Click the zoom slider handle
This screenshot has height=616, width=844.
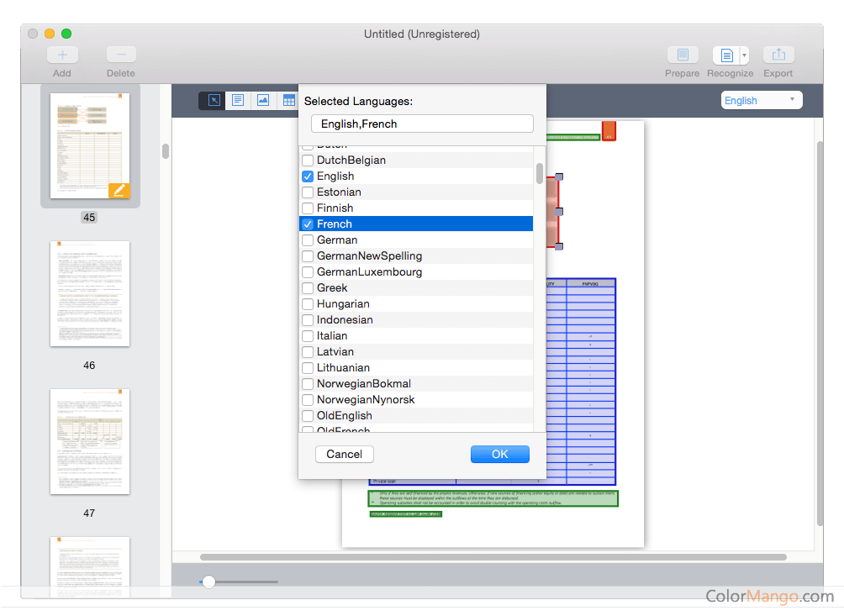(x=208, y=582)
